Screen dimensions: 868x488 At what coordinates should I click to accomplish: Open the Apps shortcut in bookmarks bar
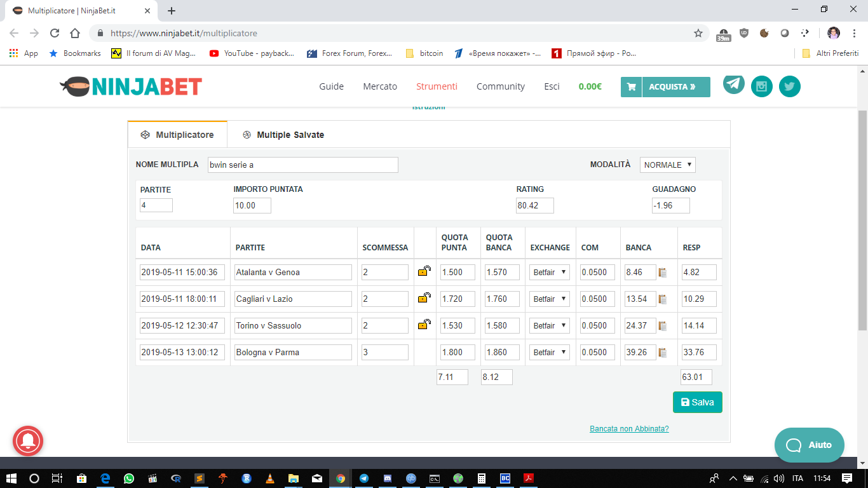click(x=24, y=53)
